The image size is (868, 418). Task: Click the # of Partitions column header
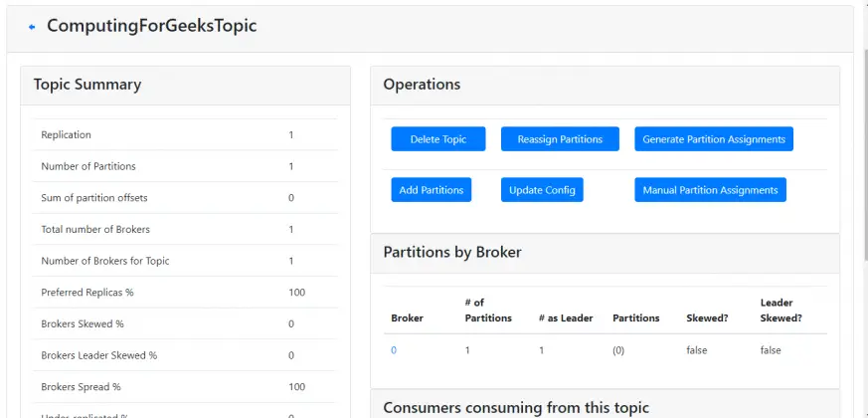point(488,311)
